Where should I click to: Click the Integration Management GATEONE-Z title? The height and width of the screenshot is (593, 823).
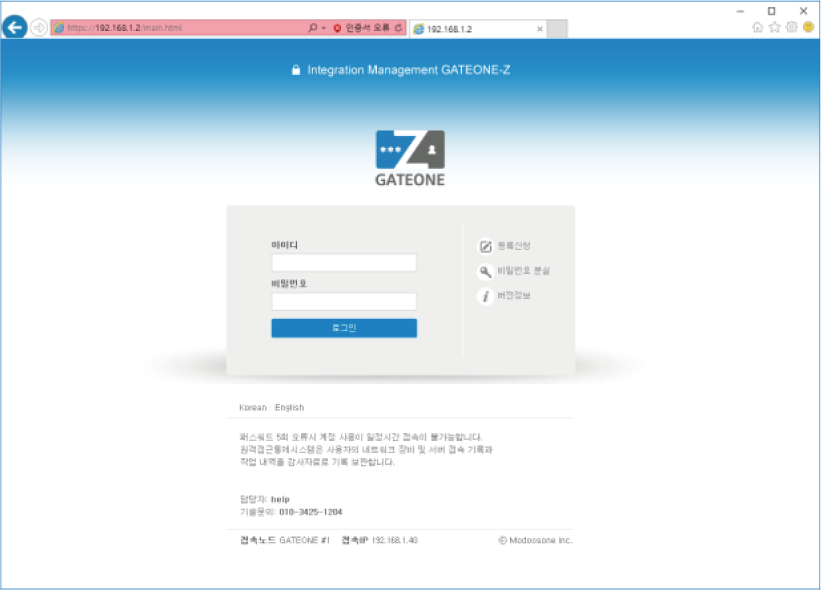click(x=409, y=70)
